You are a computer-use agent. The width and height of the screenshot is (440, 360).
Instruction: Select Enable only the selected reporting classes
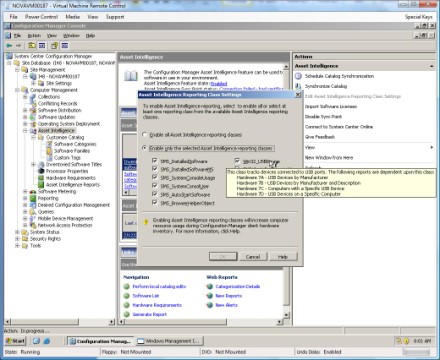coord(144,148)
